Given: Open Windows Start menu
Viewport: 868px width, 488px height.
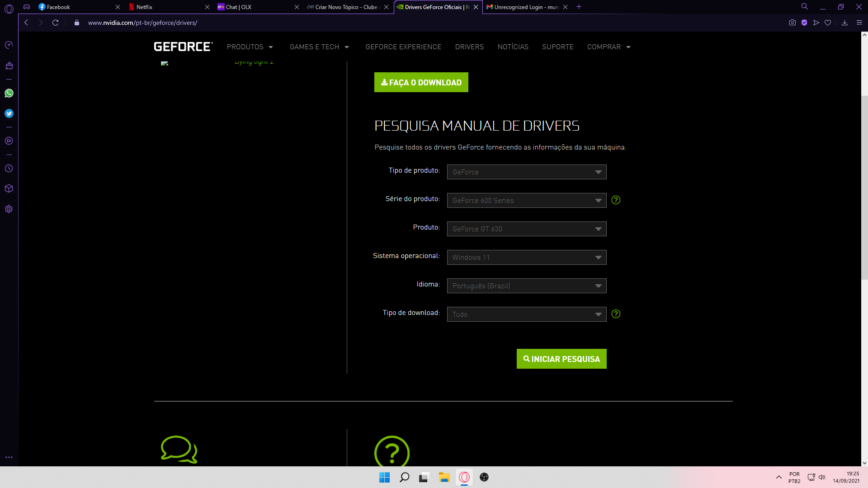Looking at the screenshot, I should (384, 477).
